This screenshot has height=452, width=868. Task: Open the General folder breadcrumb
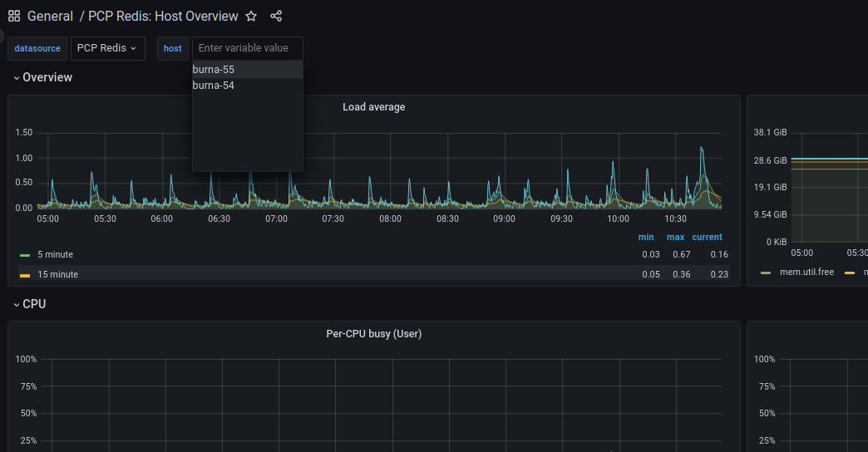pos(51,17)
